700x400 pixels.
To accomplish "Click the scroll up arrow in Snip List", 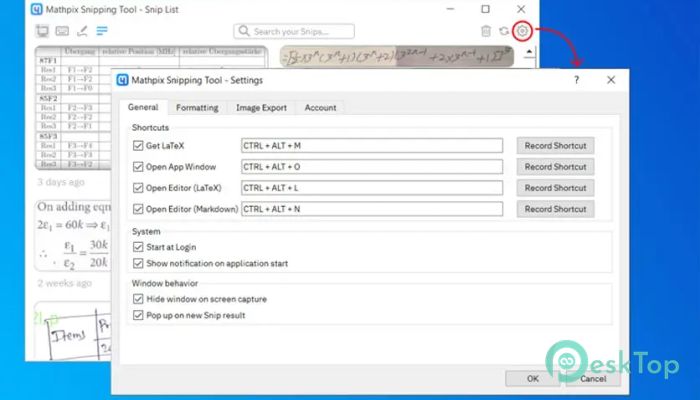I will [x=529, y=52].
